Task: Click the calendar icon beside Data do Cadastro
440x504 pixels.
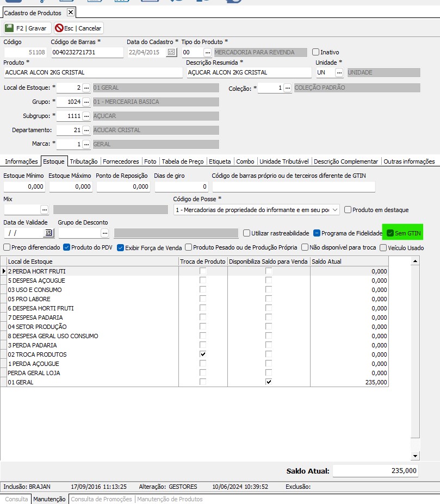Action: pos(171,52)
